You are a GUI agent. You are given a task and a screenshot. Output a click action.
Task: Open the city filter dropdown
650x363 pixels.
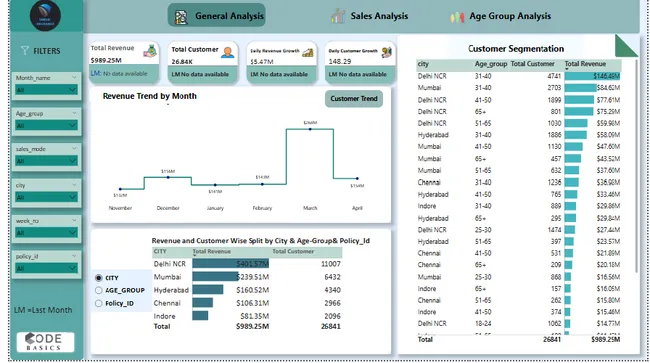pos(46,197)
